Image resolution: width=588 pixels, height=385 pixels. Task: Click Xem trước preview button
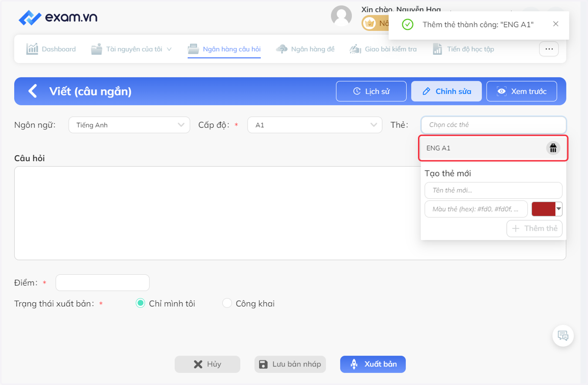[522, 91]
